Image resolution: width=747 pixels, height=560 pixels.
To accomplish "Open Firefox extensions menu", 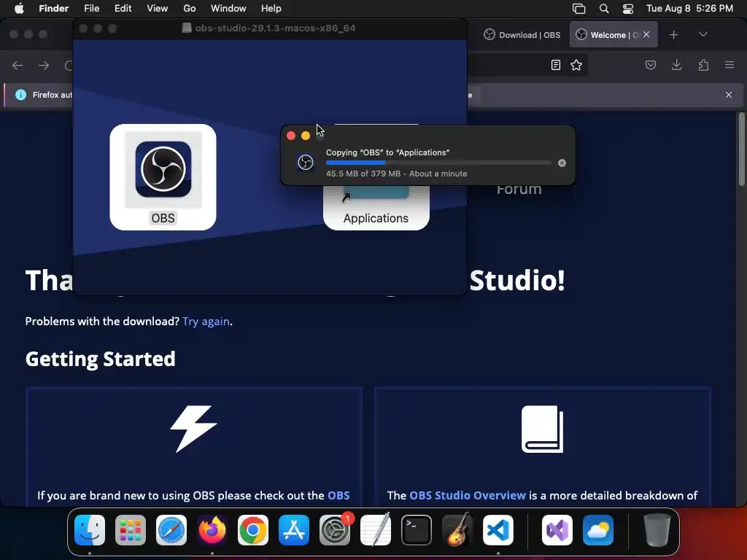I will tap(703, 65).
